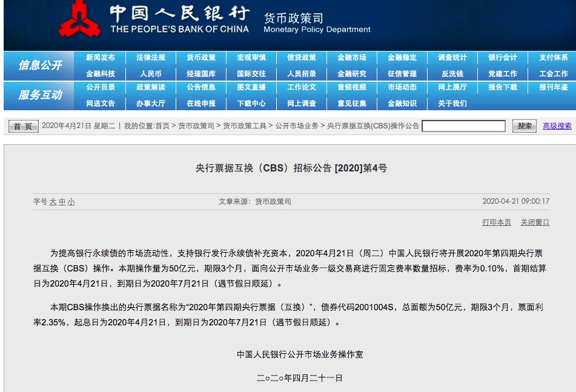Viewport: 576px width, 392px height.
Task: Go to the 金融市场 section
Action: tap(352, 58)
